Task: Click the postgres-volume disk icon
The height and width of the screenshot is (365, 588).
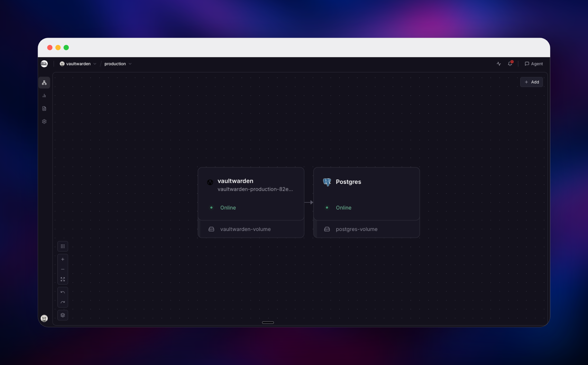Action: click(x=327, y=229)
